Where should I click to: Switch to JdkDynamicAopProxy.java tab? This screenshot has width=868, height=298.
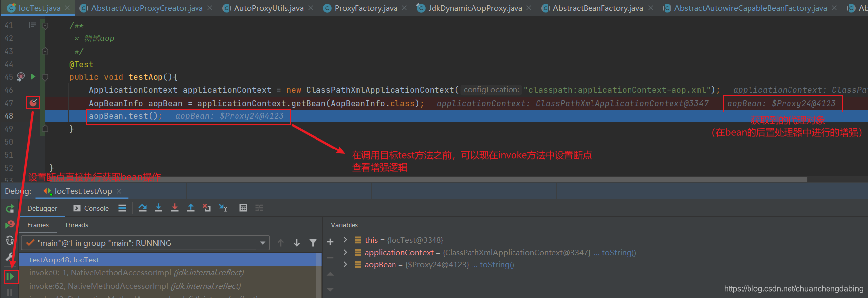tap(475, 8)
